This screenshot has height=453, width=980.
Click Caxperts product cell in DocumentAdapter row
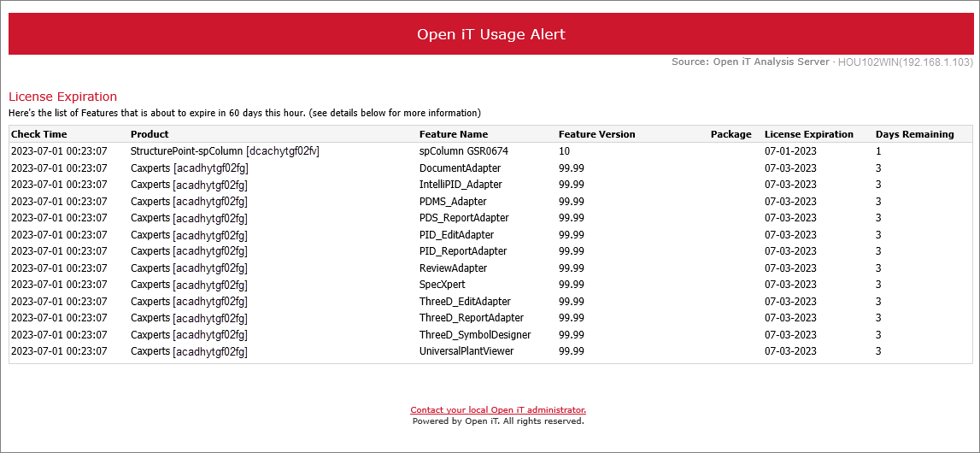(189, 168)
